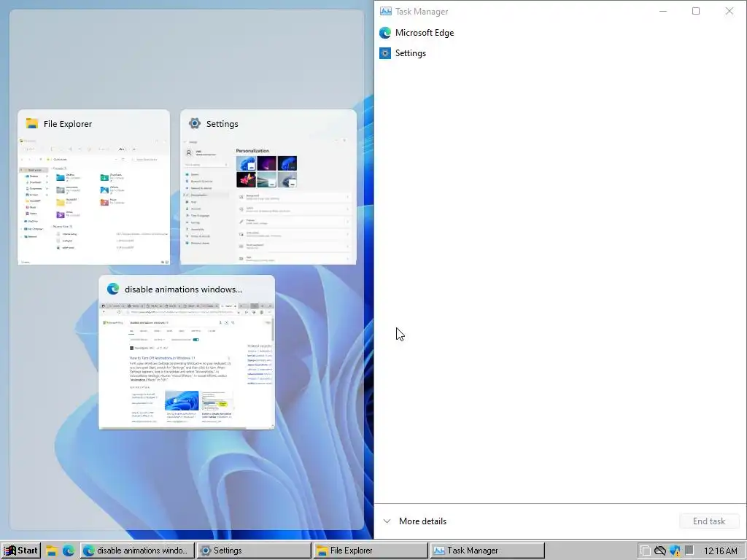Image resolution: width=747 pixels, height=560 pixels.
Task: Open the Start menu
Action: point(21,551)
